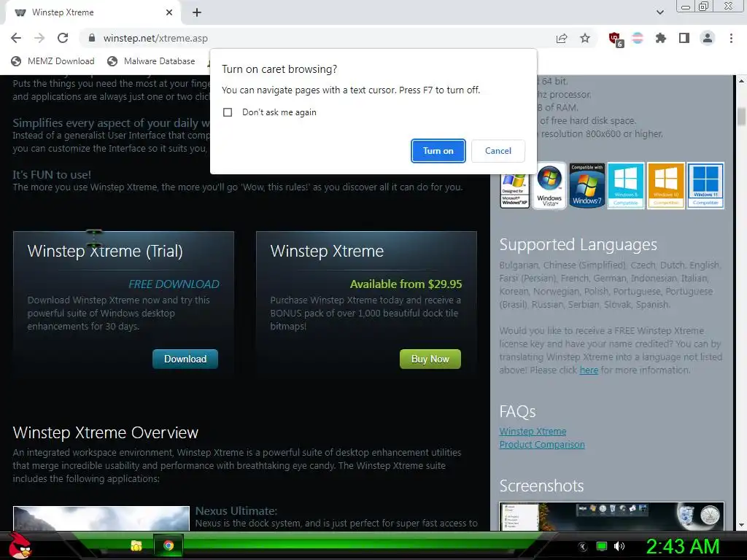Check Don't ask me again box

pyautogui.click(x=228, y=112)
